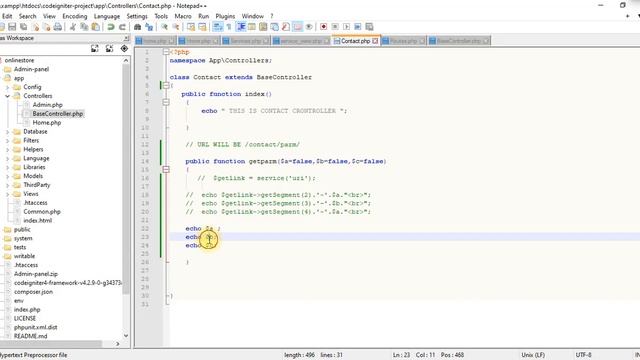Start macro recording with the red dot
Screen dimensions: 640x360
coord(324,27)
